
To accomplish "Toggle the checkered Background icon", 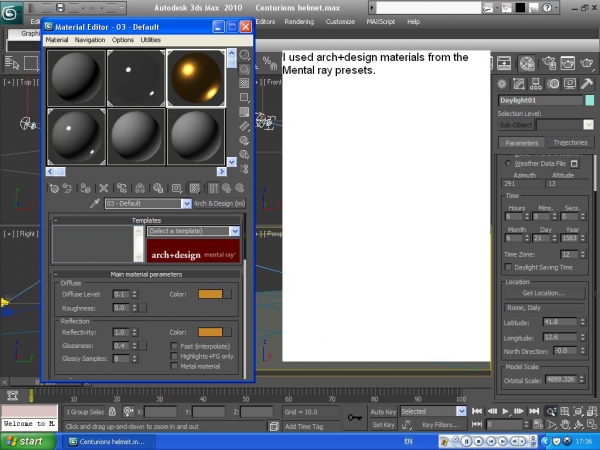I will pyautogui.click(x=244, y=83).
